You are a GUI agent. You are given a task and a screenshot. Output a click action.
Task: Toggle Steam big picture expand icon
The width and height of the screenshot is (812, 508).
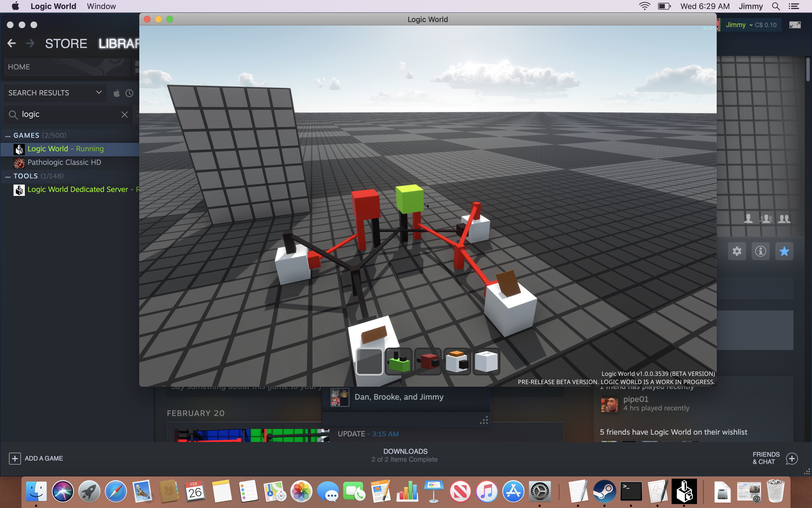(795, 25)
